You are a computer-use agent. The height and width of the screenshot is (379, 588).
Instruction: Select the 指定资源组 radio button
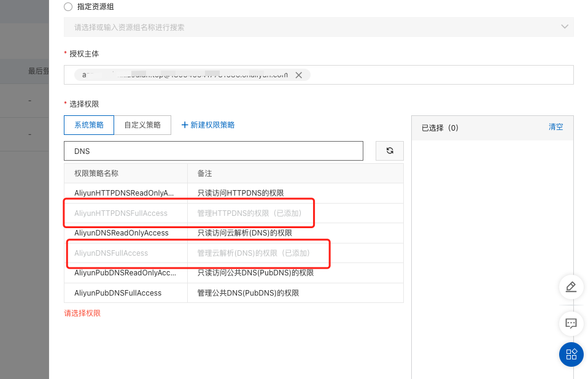(x=68, y=7)
